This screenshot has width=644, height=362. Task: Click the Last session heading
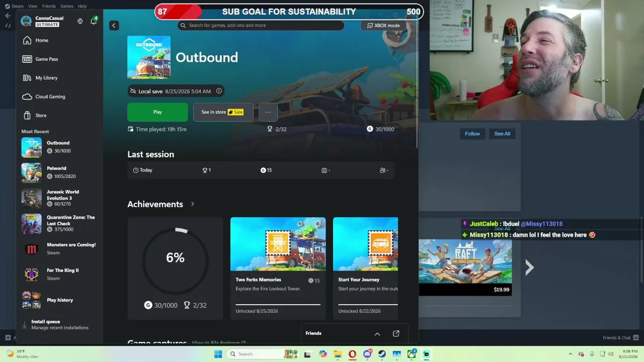150,154
